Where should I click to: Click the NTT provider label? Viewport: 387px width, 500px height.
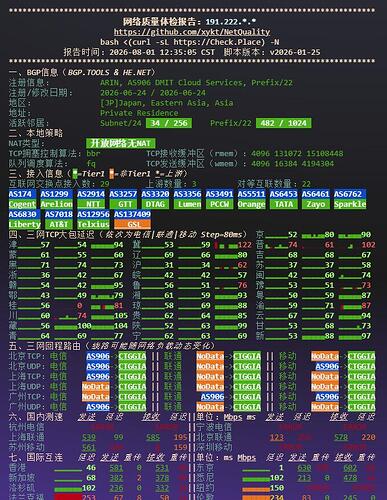pos(91,204)
